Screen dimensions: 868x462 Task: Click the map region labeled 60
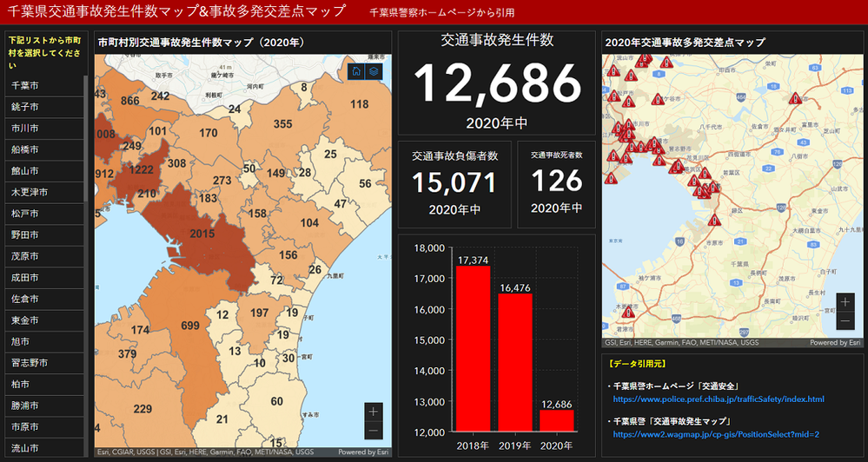277,401
